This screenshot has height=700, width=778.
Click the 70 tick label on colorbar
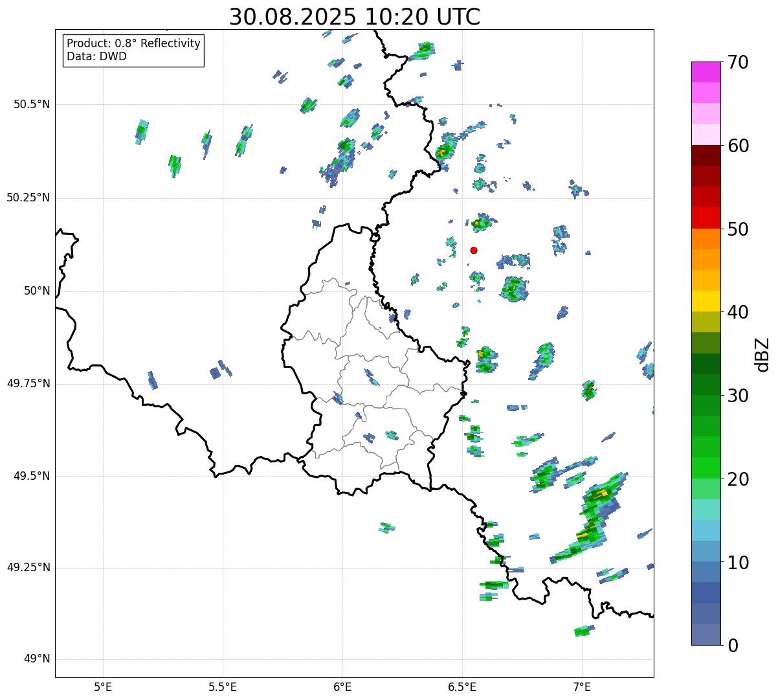(x=738, y=63)
